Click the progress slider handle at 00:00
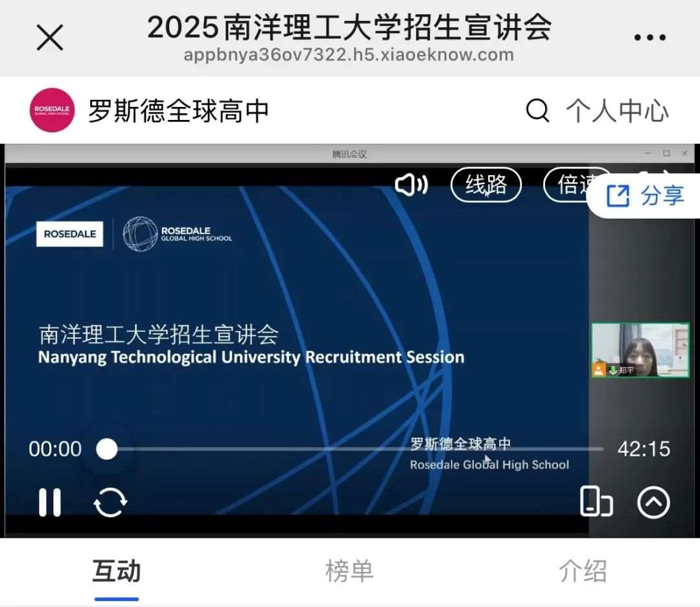The width and height of the screenshot is (700, 607). pos(107,449)
